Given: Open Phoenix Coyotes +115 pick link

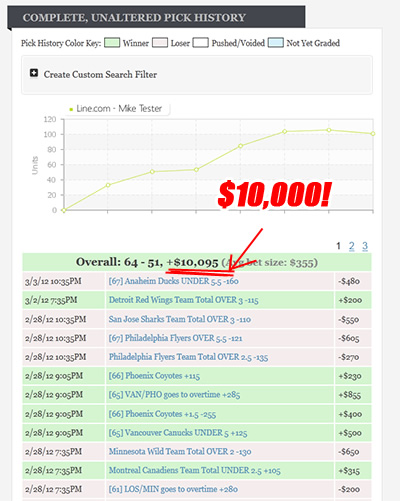Looking at the screenshot, I should 154,376.
